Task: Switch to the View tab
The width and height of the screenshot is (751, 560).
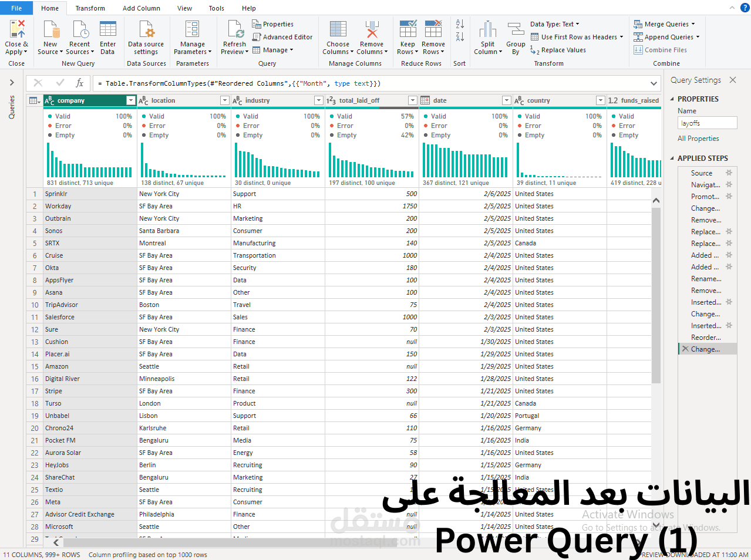Action: pos(185,8)
